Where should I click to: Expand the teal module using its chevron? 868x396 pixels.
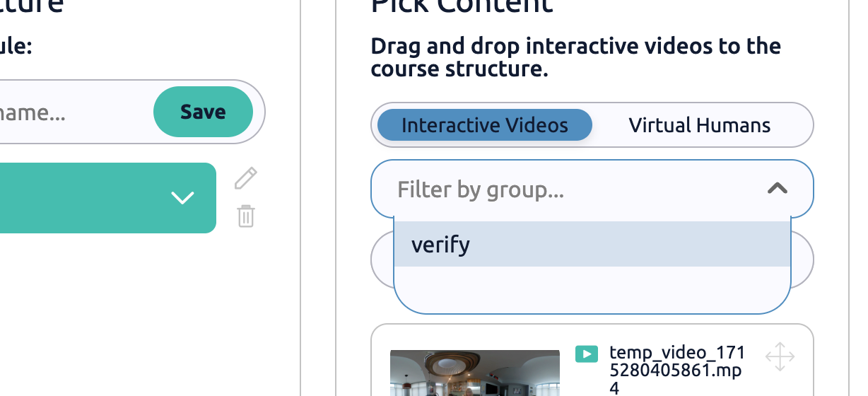point(182,198)
